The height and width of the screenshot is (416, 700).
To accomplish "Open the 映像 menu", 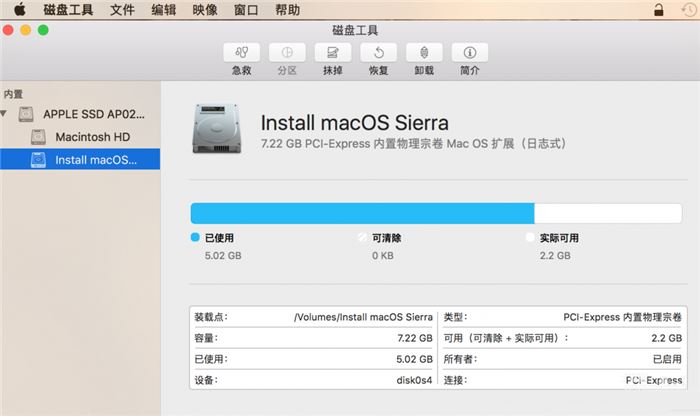I will point(206,9).
